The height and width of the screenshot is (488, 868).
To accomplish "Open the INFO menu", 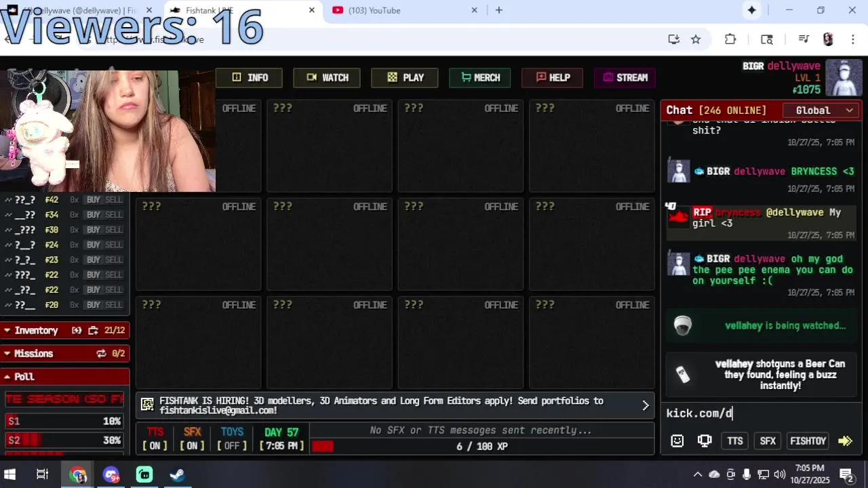I will [x=249, y=78].
